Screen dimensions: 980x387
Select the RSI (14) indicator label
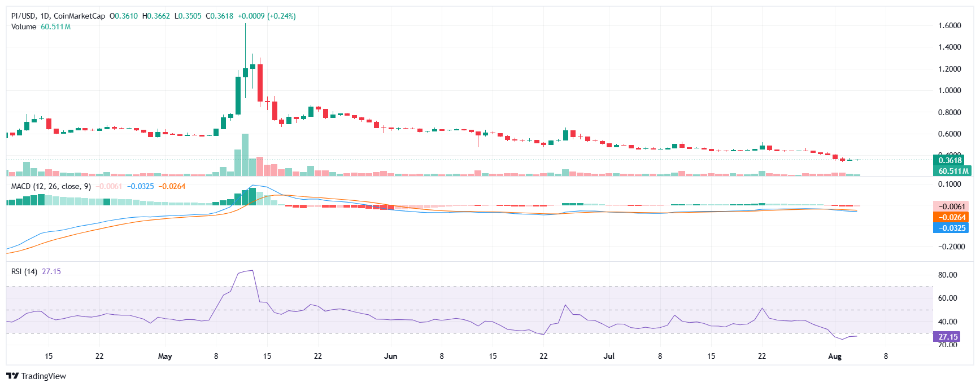(24, 271)
